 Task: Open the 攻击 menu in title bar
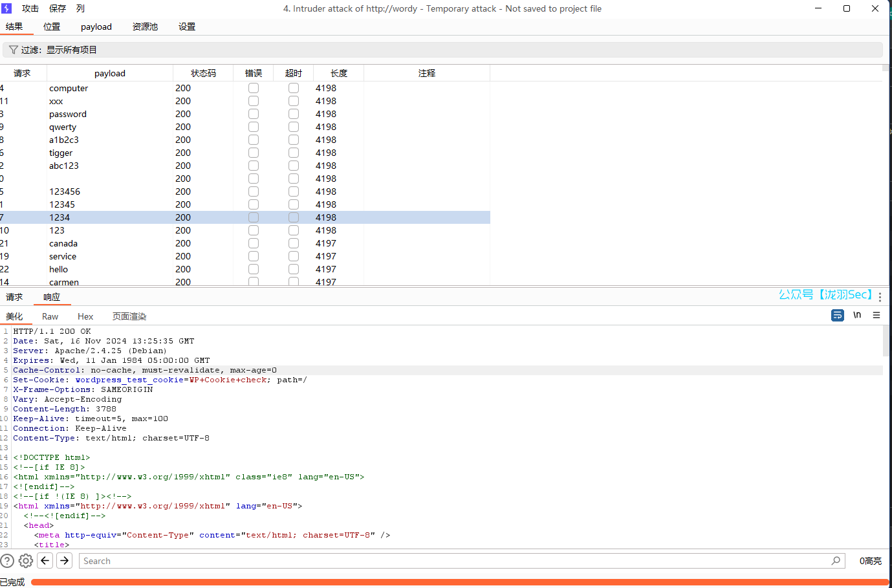pyautogui.click(x=30, y=8)
